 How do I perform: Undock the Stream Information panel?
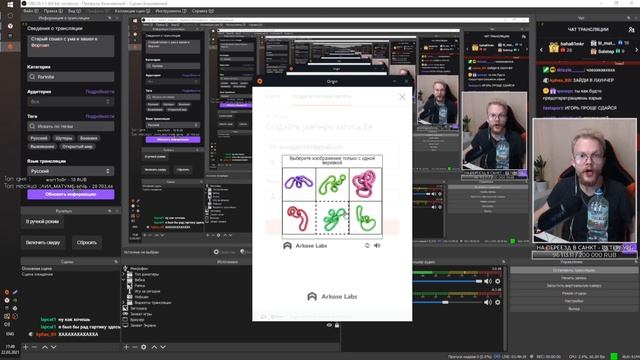point(110,18)
